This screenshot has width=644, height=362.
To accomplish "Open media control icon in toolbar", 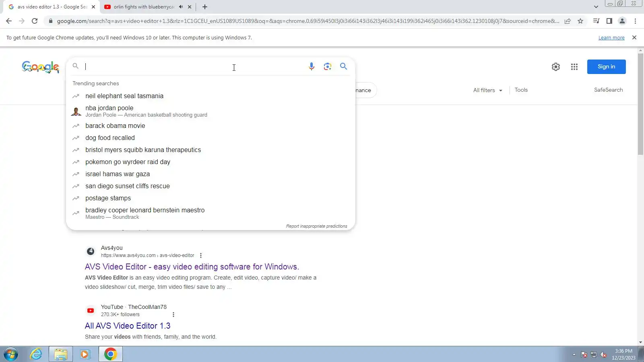I will pyautogui.click(x=597, y=21).
